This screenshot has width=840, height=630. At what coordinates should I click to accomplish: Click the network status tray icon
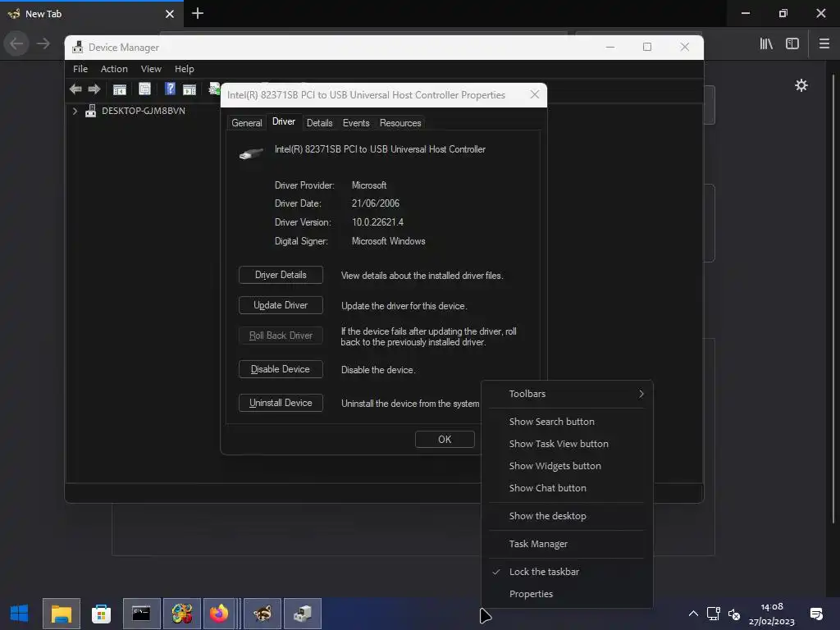pyautogui.click(x=713, y=614)
